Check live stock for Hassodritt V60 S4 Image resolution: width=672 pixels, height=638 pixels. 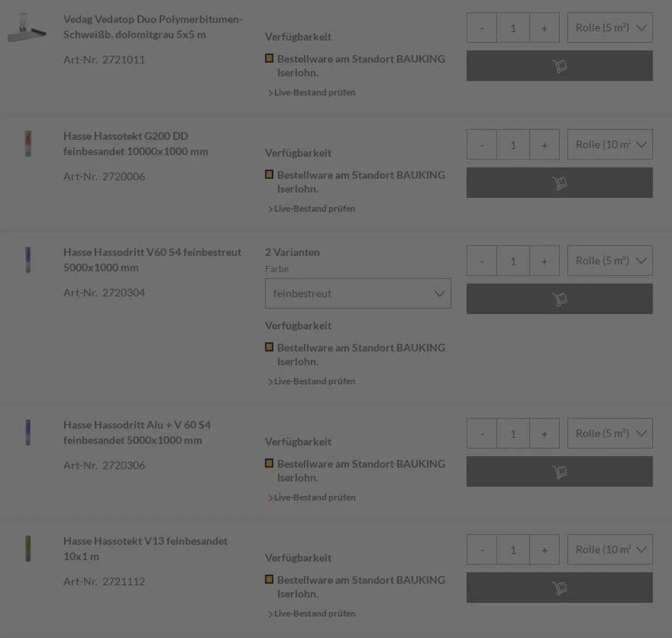point(314,381)
